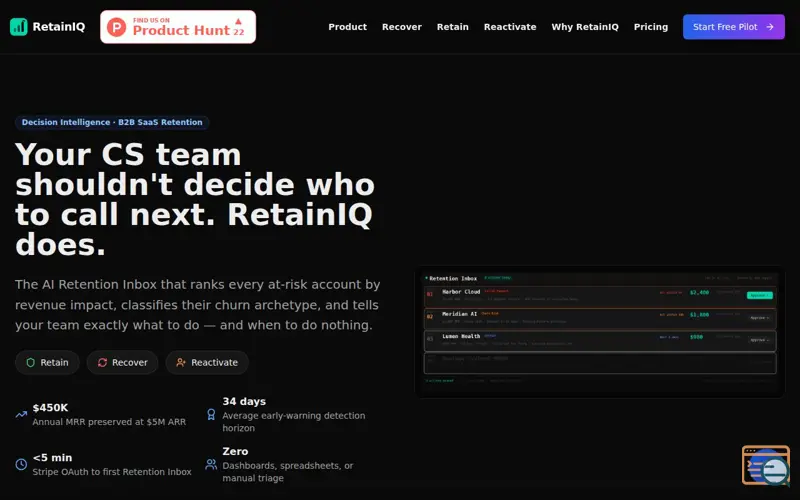
Task: Select the Recover pill button
Action: point(122,362)
